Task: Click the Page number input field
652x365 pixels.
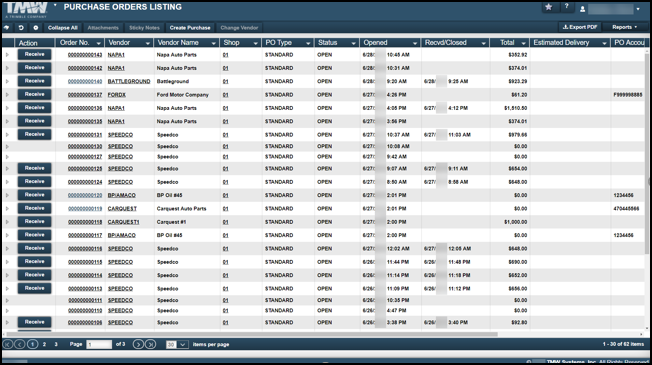Action: click(99, 344)
